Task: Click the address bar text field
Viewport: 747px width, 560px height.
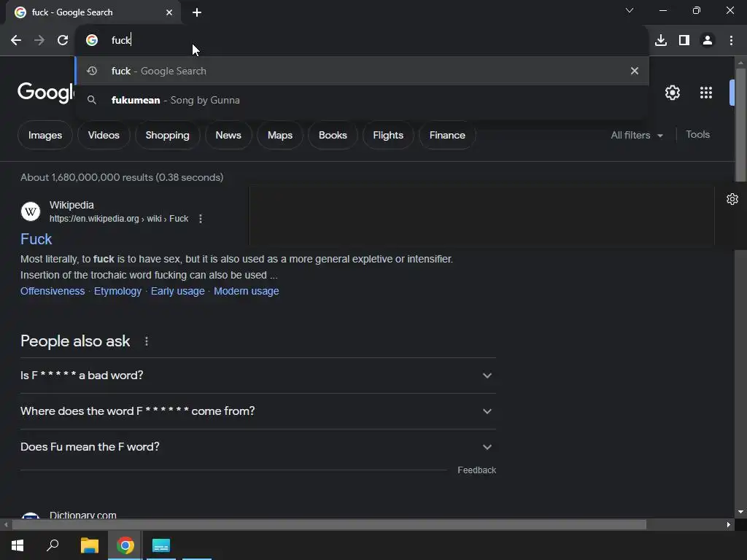Action: [x=362, y=41]
